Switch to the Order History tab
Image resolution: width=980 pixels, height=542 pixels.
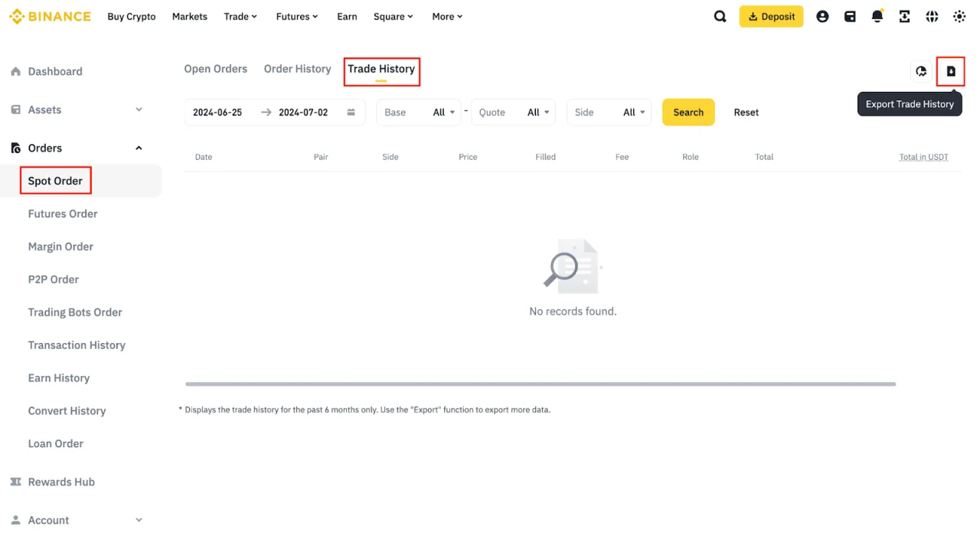(297, 69)
